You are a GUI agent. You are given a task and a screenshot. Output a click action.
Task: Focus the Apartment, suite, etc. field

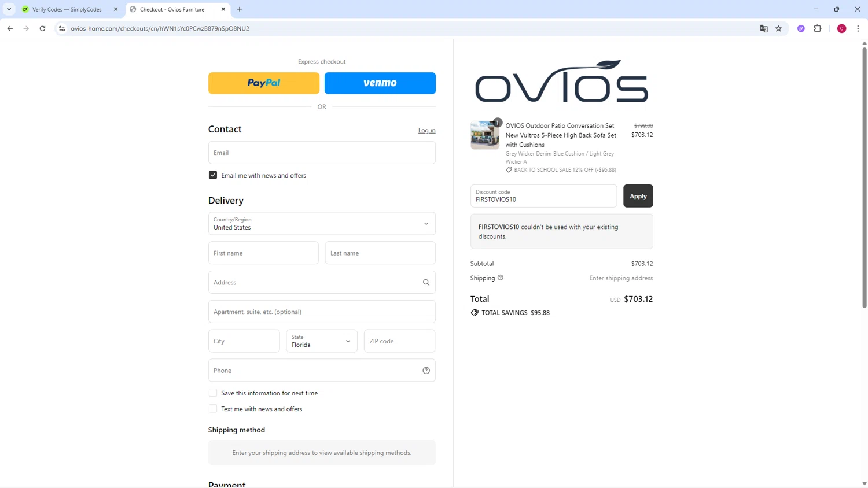(322, 312)
